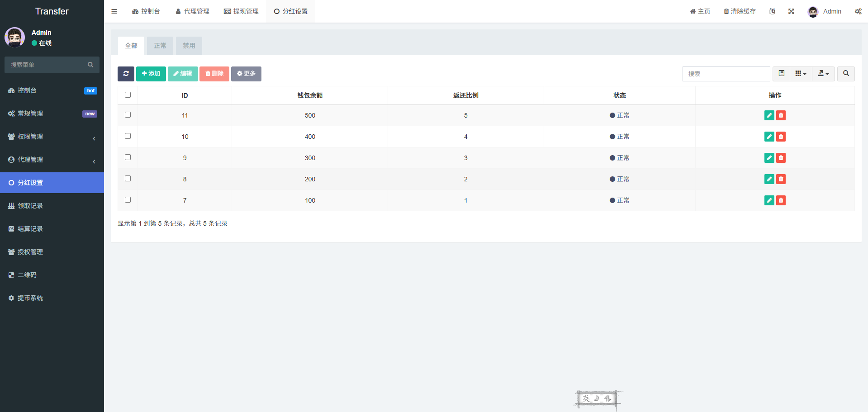Check the select-all checkbox in table header
Image resolution: width=868 pixels, height=412 pixels.
click(x=128, y=95)
